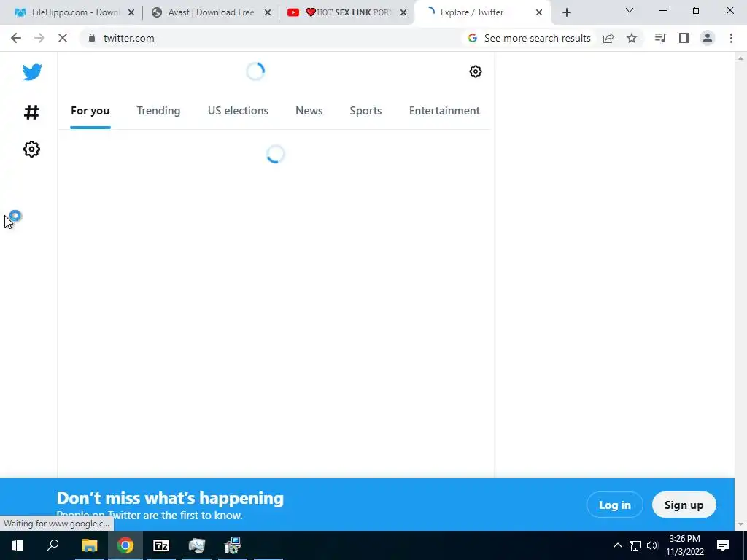This screenshot has width=747, height=560.
Task: Click the browser forward arrow
Action: tap(39, 38)
